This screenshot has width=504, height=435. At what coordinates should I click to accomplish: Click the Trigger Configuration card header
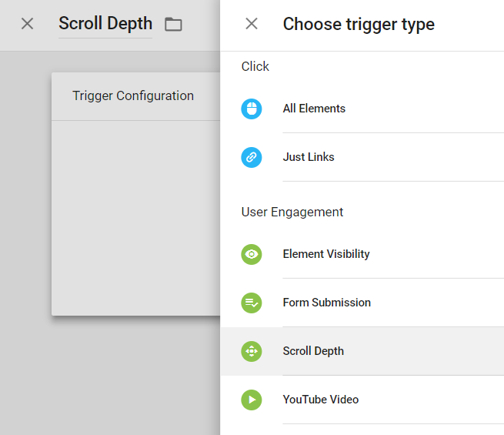tap(133, 96)
